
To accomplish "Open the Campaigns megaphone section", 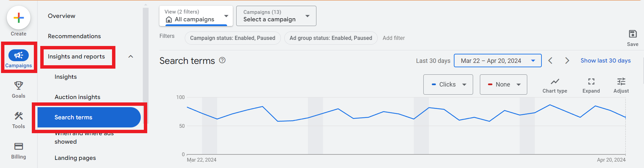I will click(x=19, y=56).
